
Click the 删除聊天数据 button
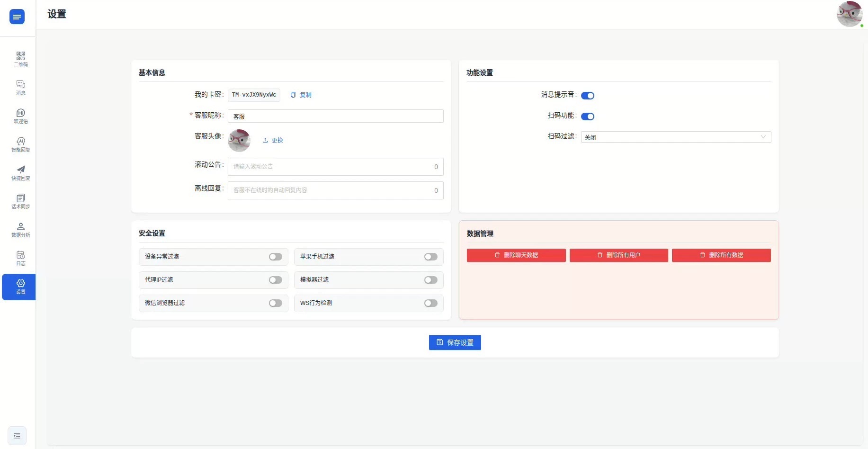point(516,255)
